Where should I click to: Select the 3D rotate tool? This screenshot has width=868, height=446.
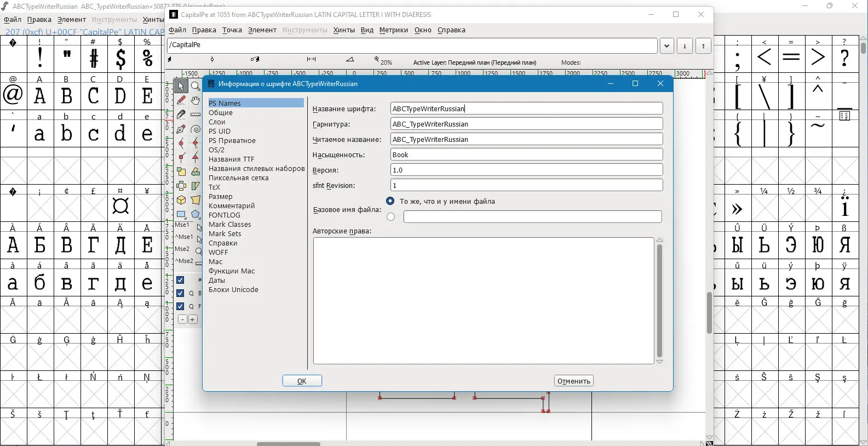tap(181, 201)
